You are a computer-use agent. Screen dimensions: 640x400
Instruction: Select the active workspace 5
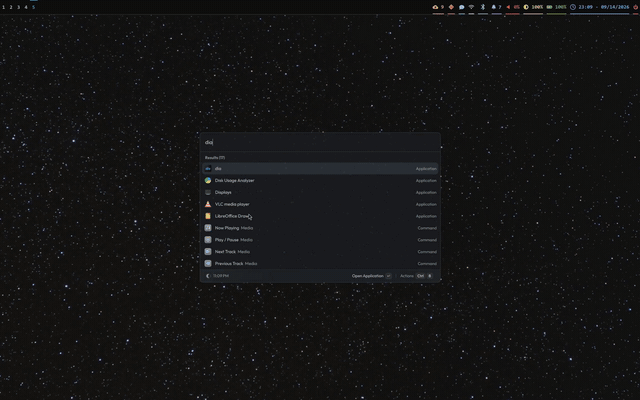click(33, 7)
